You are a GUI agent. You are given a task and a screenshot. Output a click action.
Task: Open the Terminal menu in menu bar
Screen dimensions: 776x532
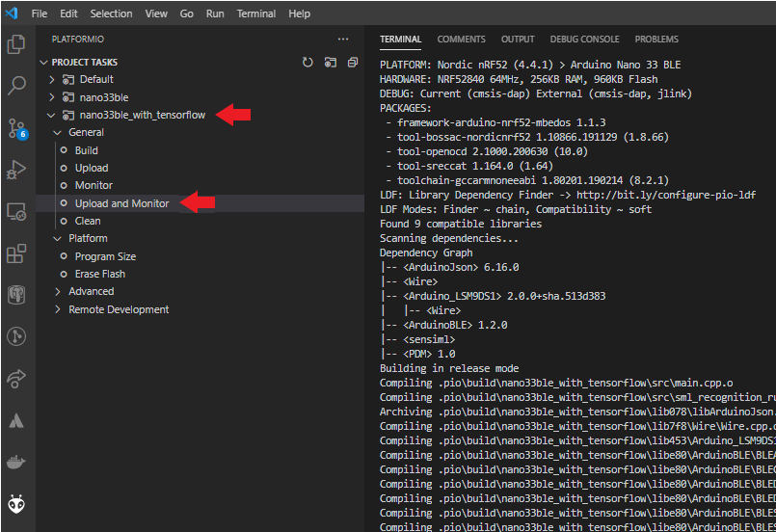pyautogui.click(x=255, y=14)
